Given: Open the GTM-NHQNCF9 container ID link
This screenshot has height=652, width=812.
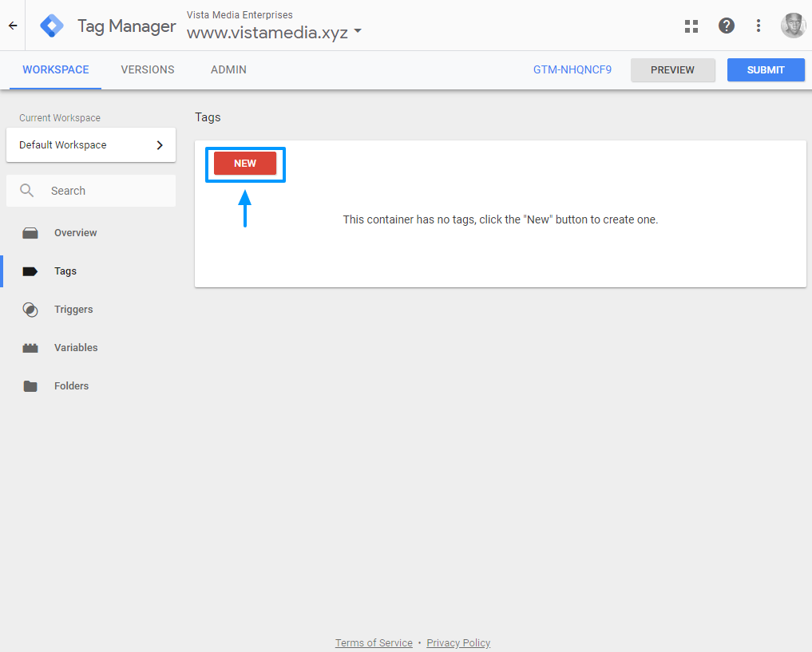Looking at the screenshot, I should point(572,70).
